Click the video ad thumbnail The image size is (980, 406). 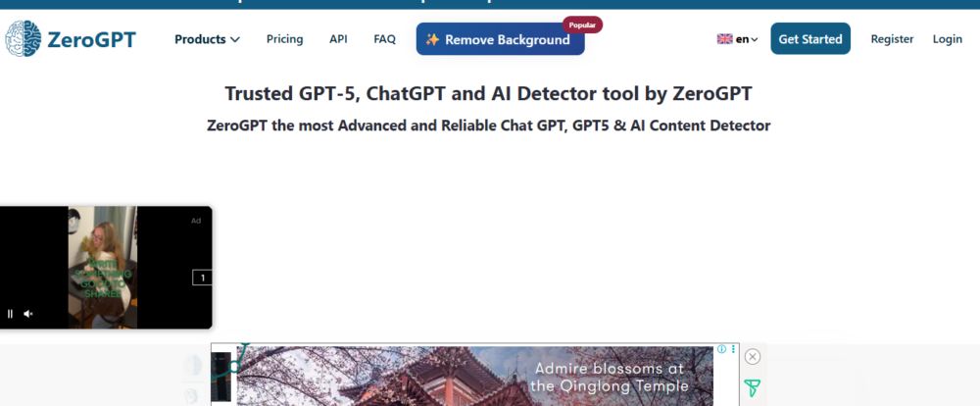pos(103,267)
